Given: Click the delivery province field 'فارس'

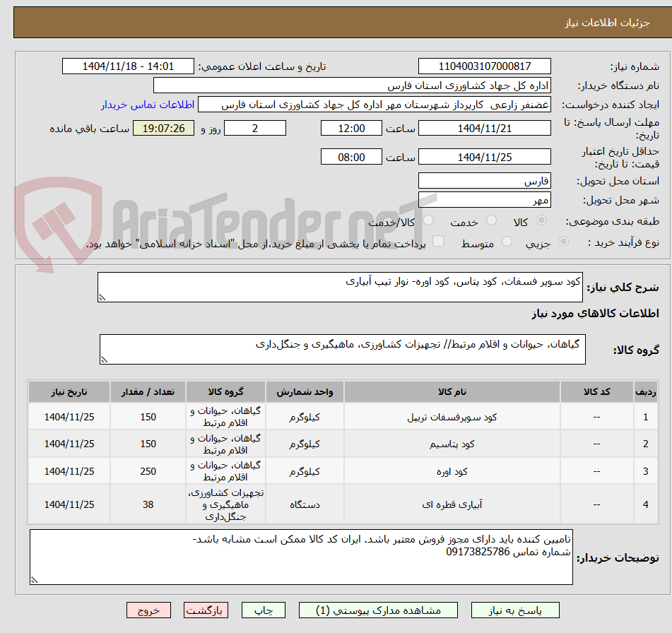Looking at the screenshot, I should pyautogui.click(x=484, y=181).
